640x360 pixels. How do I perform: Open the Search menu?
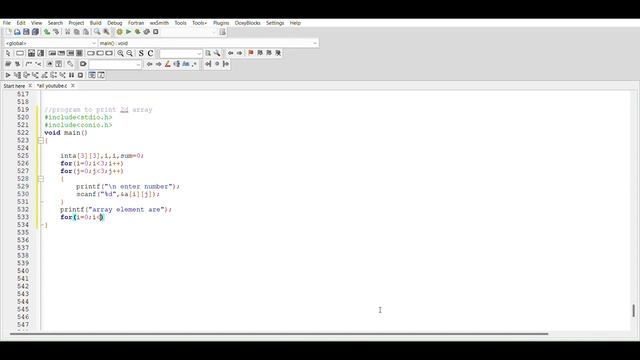click(55, 23)
